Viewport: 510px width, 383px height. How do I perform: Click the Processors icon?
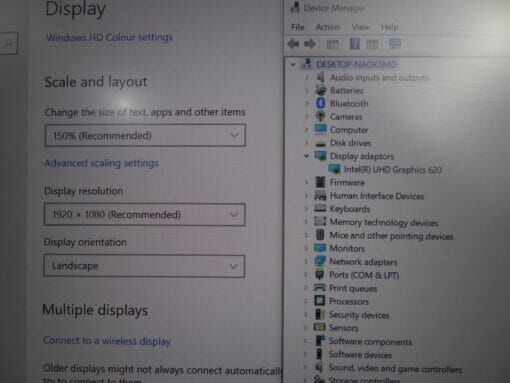point(320,301)
